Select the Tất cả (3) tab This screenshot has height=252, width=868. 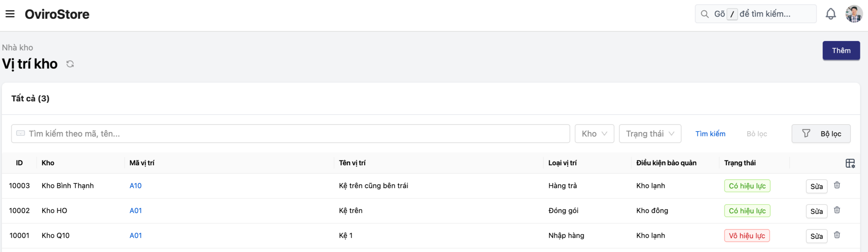tap(31, 98)
